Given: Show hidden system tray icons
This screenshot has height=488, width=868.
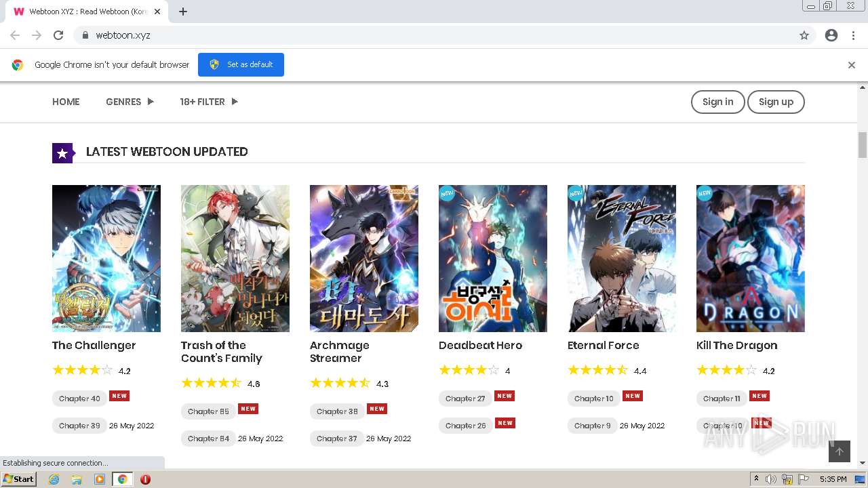Looking at the screenshot, I should (756, 479).
